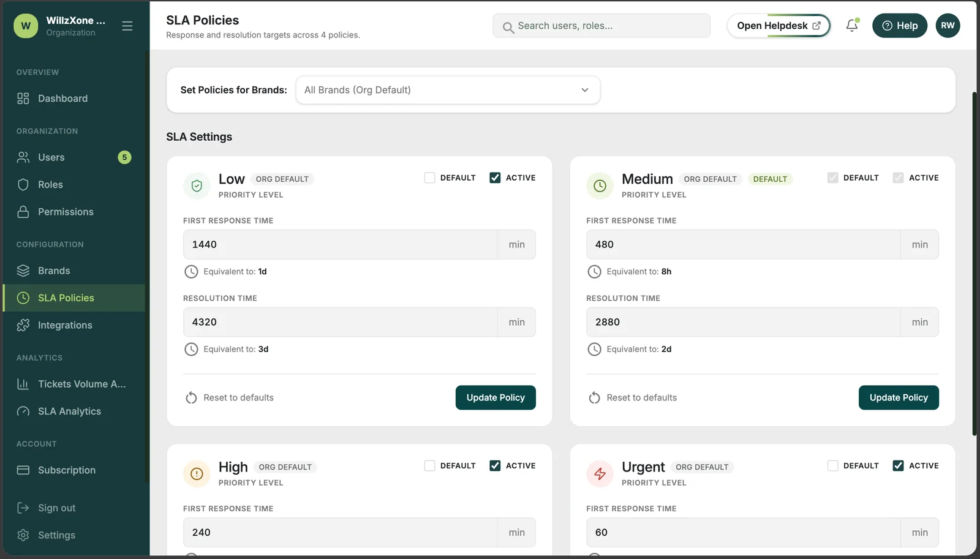980x559 pixels.
Task: Open Tickets Volume Analytics in sidebar
Action: pos(74,384)
